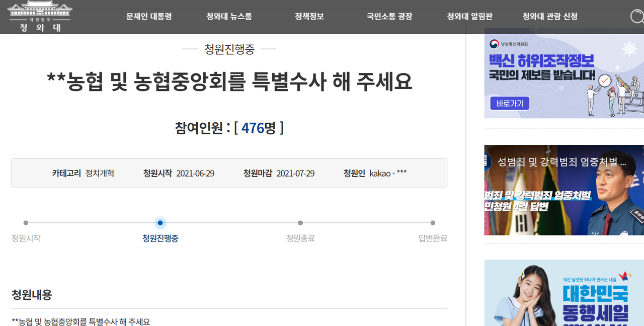The width and height of the screenshot is (644, 326).
Task: Open the 청와대 관람 신청 menu
Action: [551, 16]
